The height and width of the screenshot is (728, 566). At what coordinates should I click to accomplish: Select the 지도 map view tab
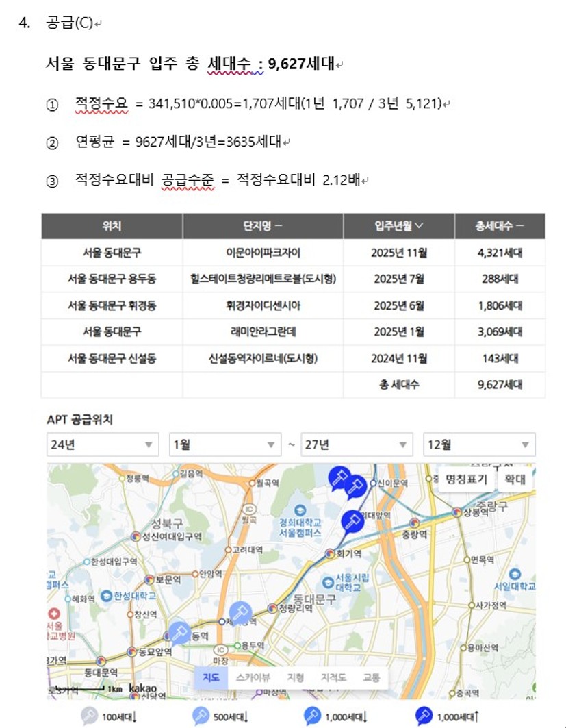(211, 677)
